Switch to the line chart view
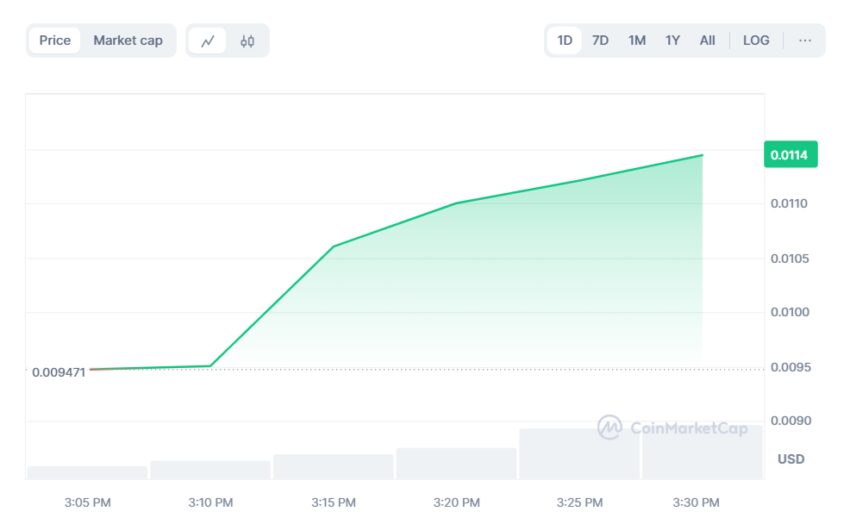 point(208,41)
